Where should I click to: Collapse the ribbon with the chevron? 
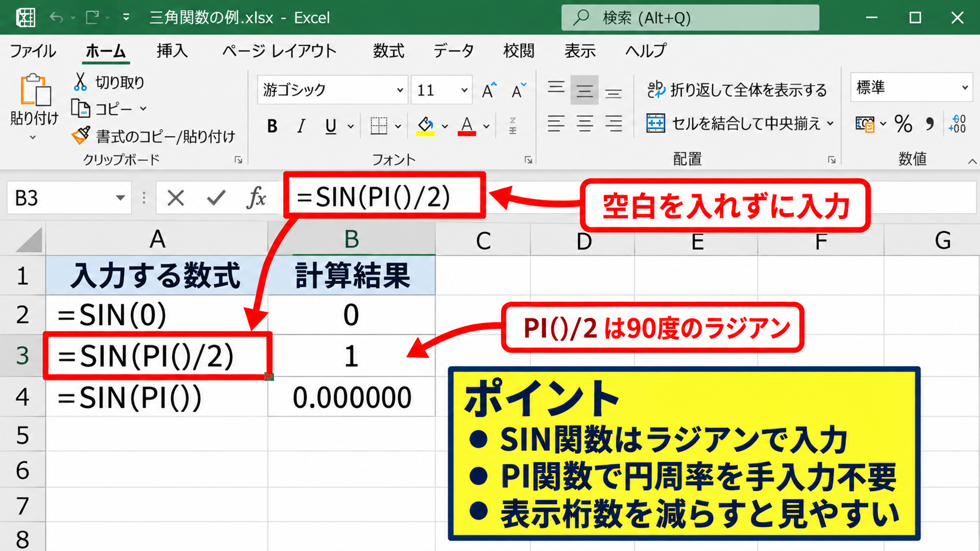(x=972, y=161)
